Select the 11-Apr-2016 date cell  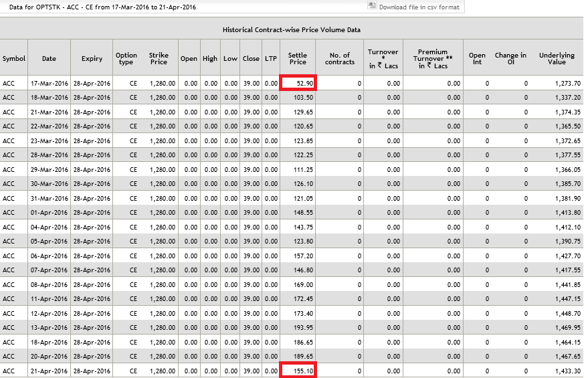[x=49, y=299]
